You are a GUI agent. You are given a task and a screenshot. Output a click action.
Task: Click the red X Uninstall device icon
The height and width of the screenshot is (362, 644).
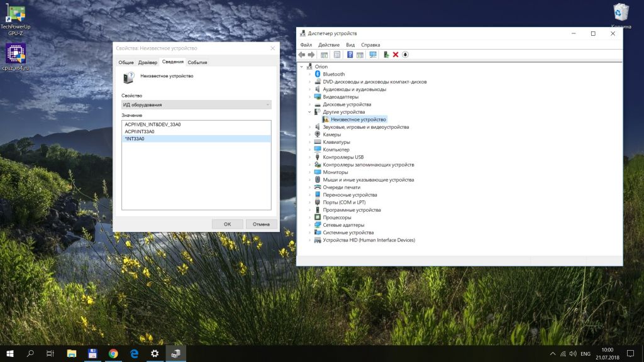(396, 55)
